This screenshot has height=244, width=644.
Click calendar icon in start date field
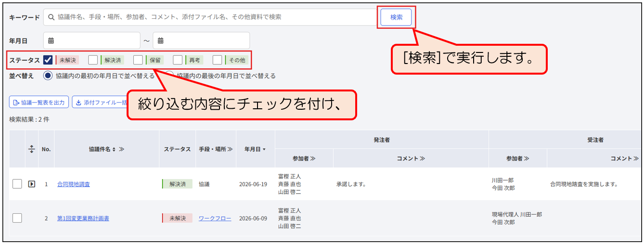coord(51,40)
